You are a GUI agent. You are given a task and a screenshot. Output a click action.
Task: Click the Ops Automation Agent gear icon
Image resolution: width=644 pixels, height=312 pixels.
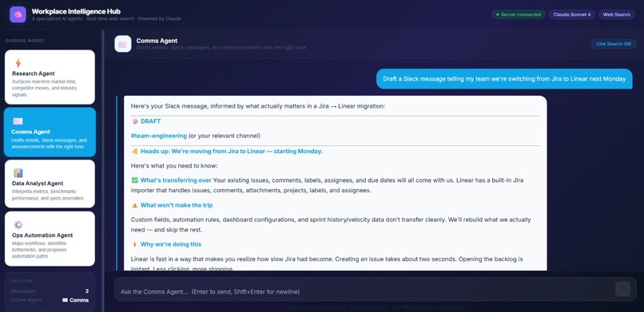(18, 225)
